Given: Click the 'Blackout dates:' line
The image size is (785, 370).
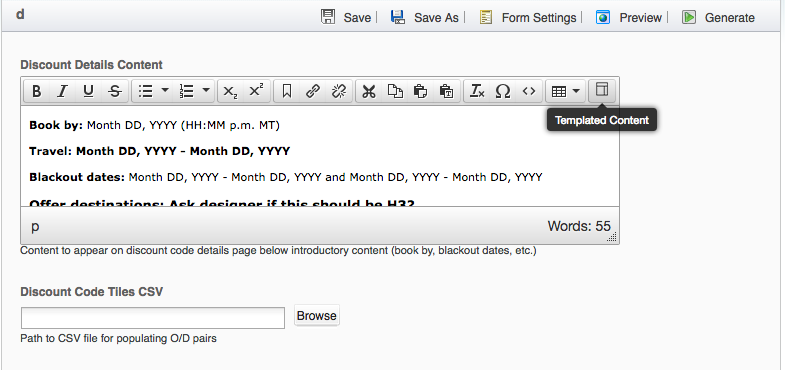Looking at the screenshot, I should pyautogui.click(x=285, y=177).
